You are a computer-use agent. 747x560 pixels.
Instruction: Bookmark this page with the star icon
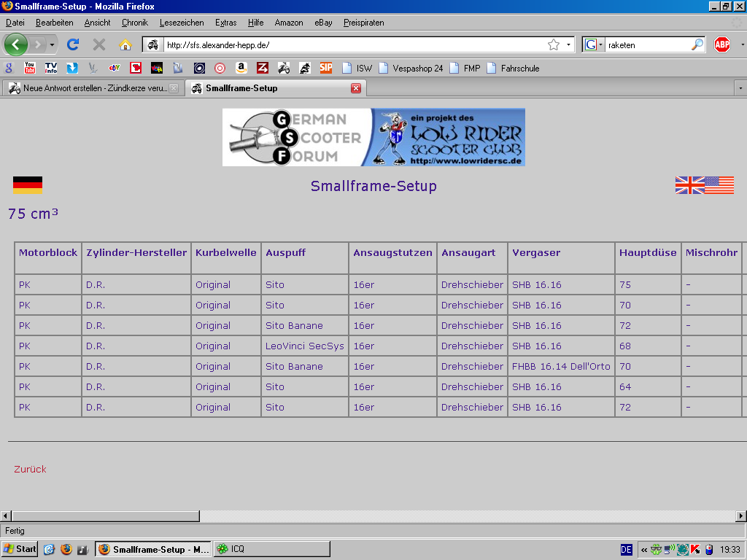click(554, 44)
